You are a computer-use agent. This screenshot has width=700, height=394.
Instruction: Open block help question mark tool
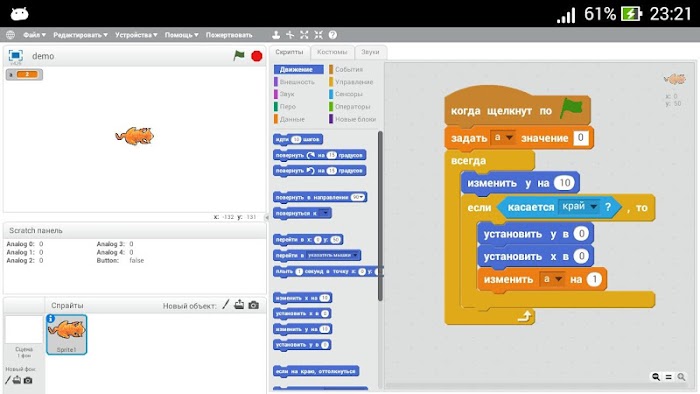(333, 35)
